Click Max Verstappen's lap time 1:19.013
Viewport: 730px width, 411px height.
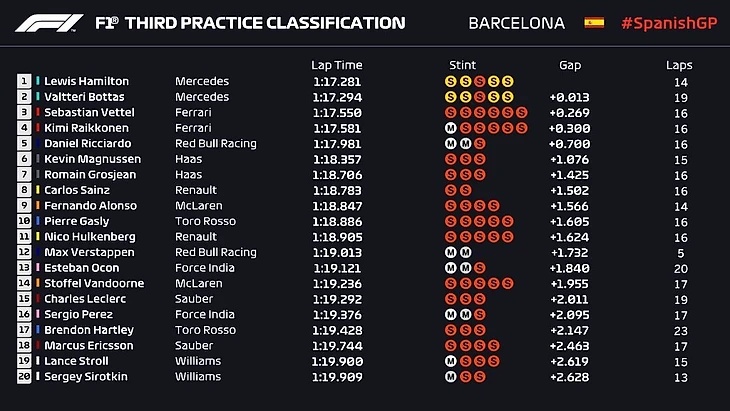[337, 252]
